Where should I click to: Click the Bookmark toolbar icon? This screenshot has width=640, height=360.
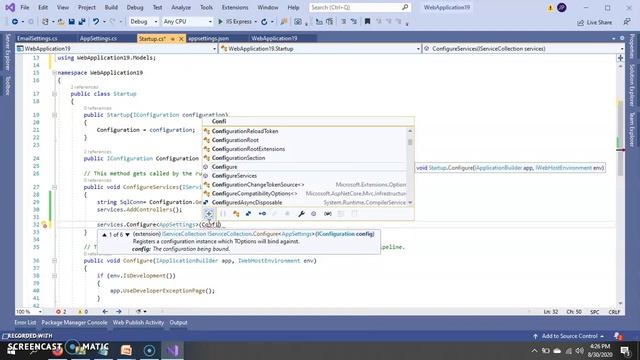(367, 22)
